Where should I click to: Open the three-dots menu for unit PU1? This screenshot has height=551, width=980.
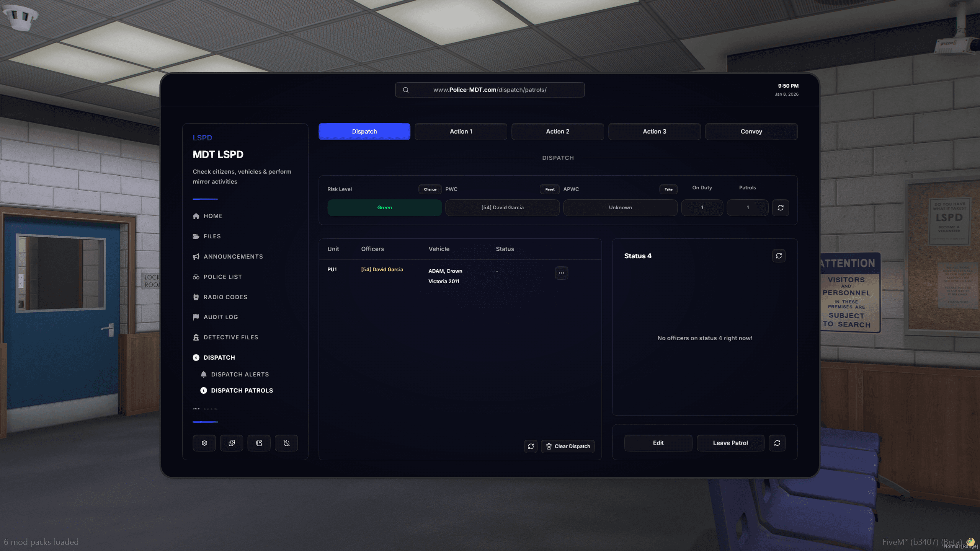point(561,273)
